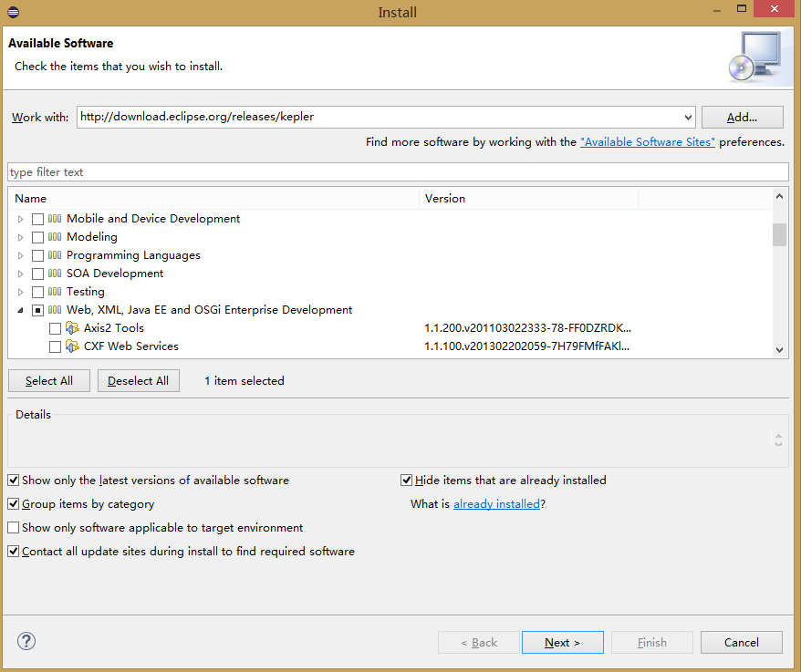Click the Eclipse logo icon in title bar

pos(14,12)
